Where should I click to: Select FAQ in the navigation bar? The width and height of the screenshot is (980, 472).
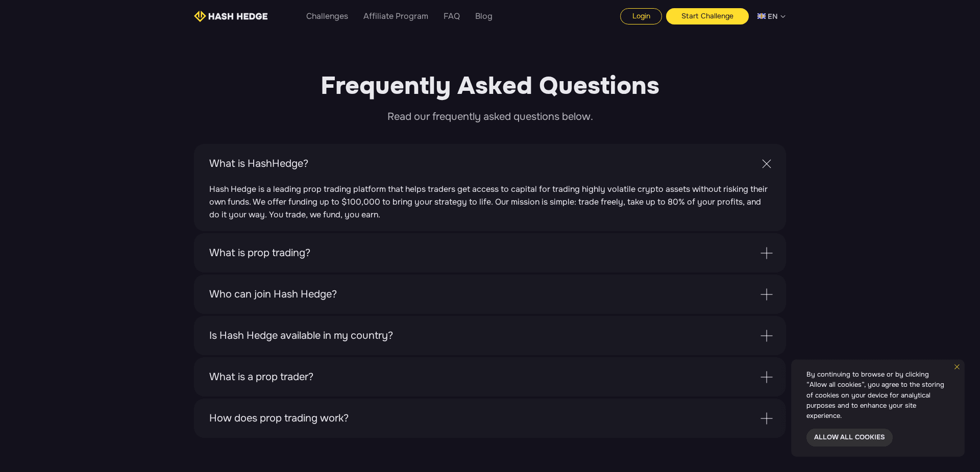tap(451, 16)
